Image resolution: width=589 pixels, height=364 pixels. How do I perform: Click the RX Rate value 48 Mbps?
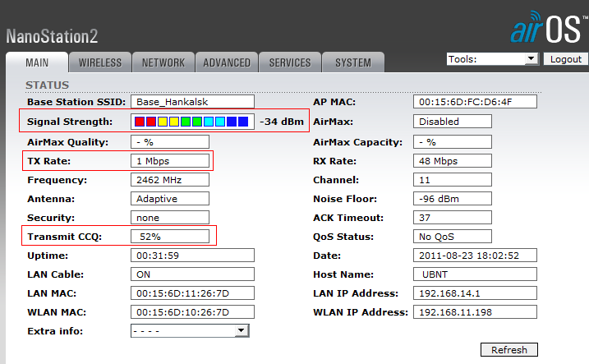pos(453,161)
